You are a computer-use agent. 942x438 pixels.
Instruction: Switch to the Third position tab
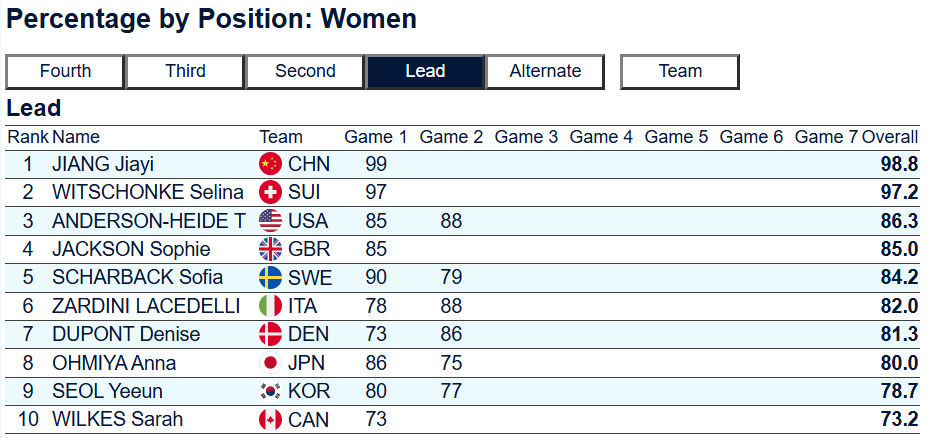click(185, 71)
